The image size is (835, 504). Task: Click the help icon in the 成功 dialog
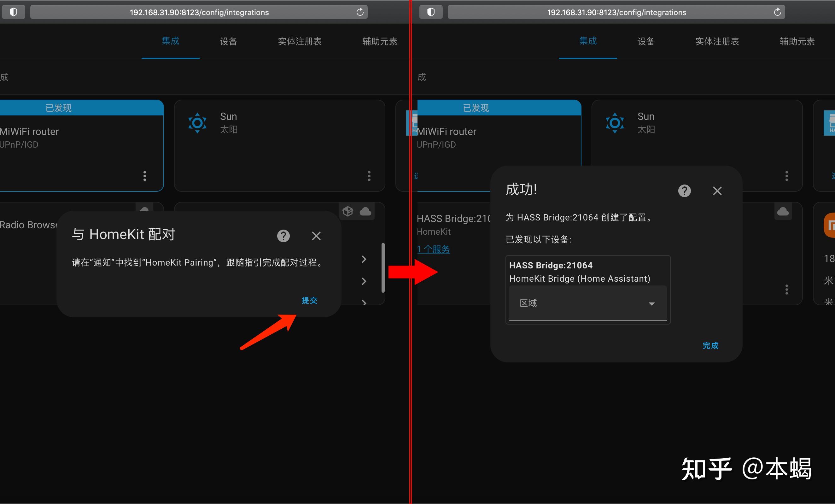(684, 190)
